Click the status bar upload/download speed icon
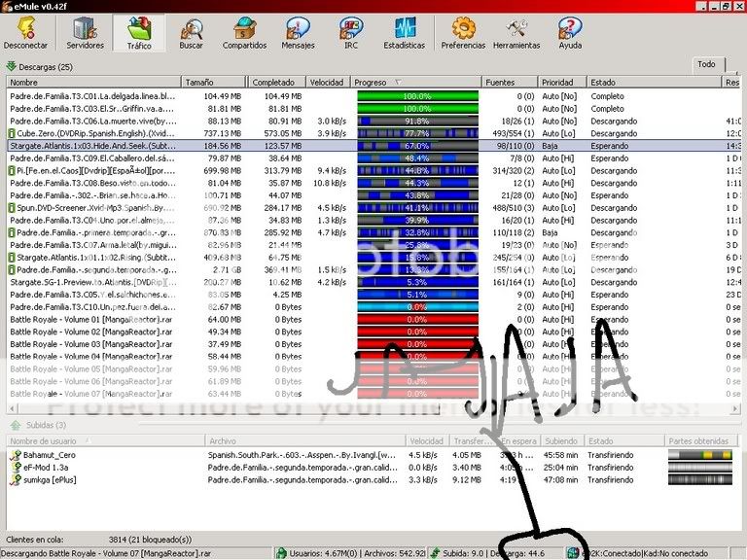The height and width of the screenshot is (560, 747). pos(435,553)
